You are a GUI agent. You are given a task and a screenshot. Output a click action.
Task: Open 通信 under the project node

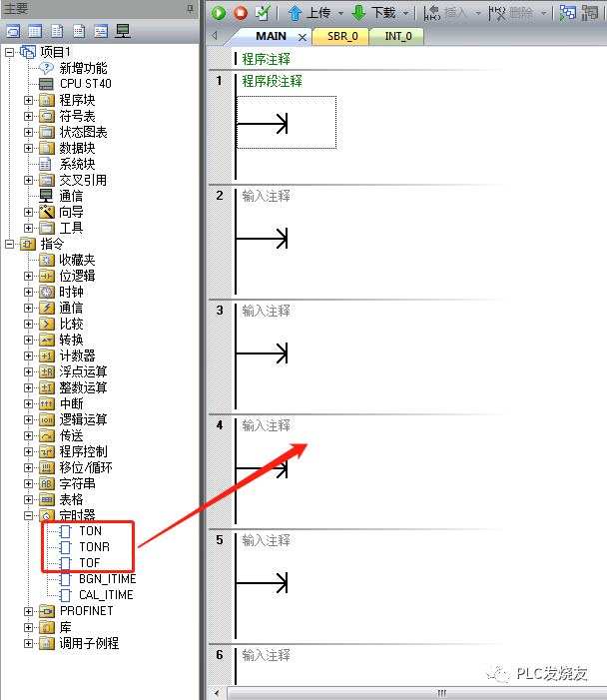[x=71, y=196]
